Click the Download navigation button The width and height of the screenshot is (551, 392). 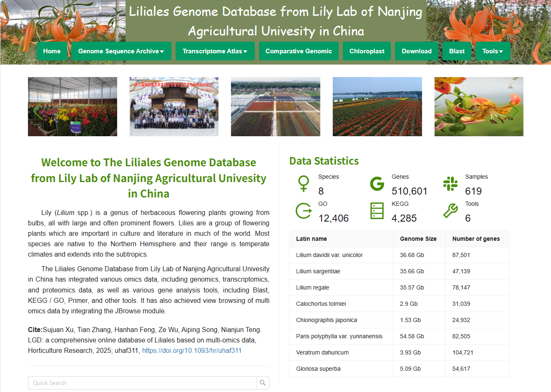tap(416, 51)
